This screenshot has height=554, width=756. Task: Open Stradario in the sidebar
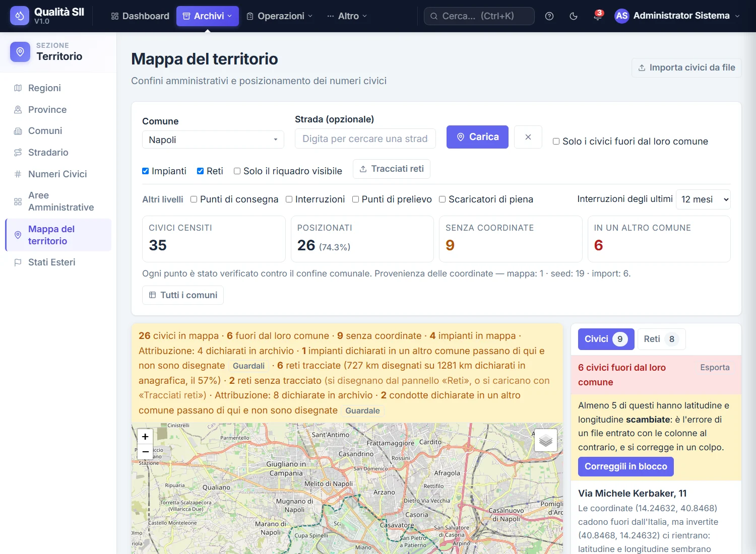58,153
